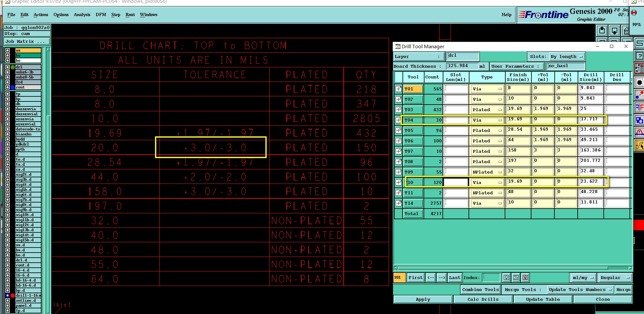Click the red trapezoid profile icon
The image size is (644, 314).
[639, 133]
